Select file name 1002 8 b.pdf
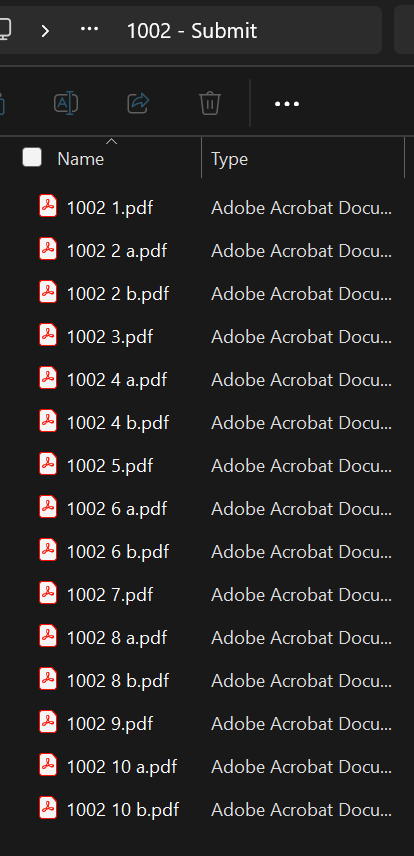 tap(118, 681)
